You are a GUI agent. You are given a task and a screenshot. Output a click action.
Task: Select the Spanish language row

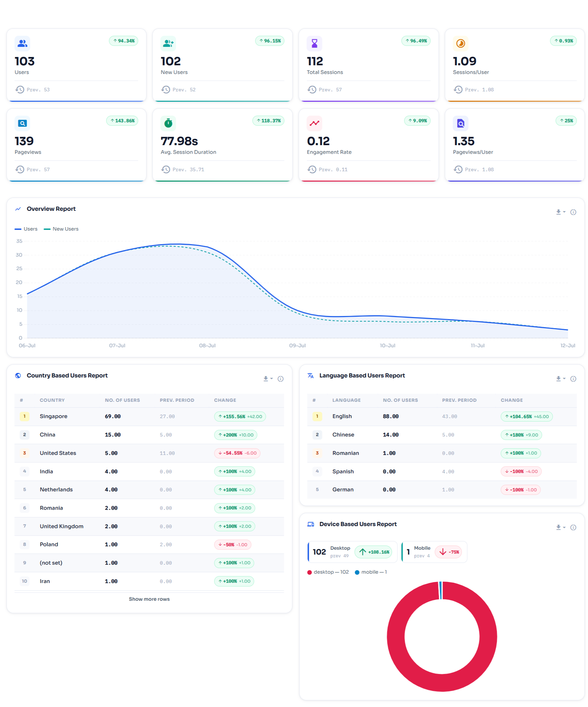click(x=442, y=472)
